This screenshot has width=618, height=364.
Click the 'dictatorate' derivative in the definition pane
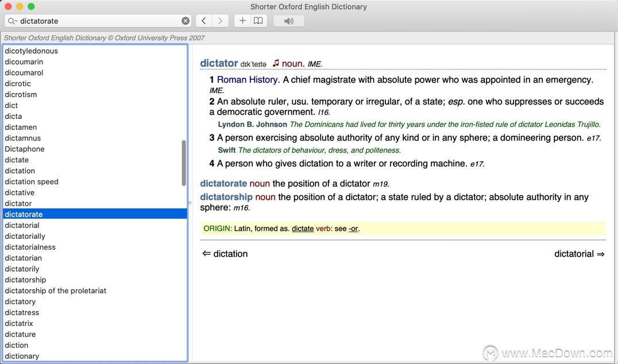[223, 184]
